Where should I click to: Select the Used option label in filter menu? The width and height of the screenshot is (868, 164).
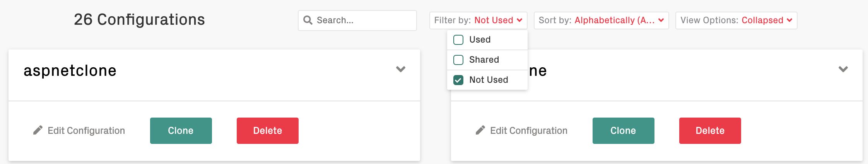[x=480, y=40]
